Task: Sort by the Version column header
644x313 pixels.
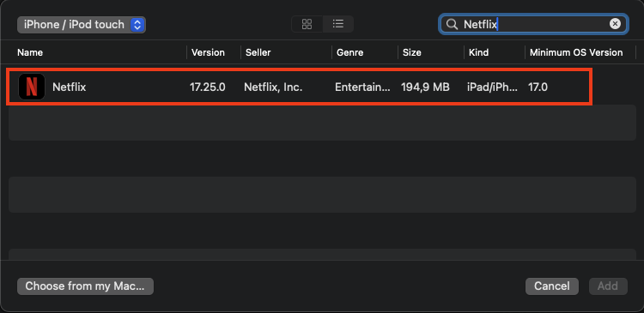Action: pyautogui.click(x=209, y=52)
